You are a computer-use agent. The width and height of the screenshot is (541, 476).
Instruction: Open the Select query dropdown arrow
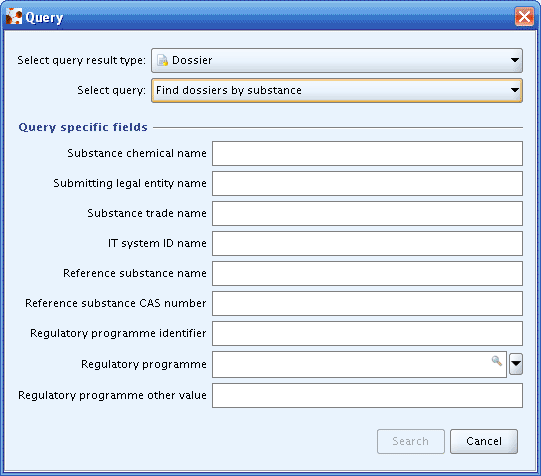pos(515,90)
